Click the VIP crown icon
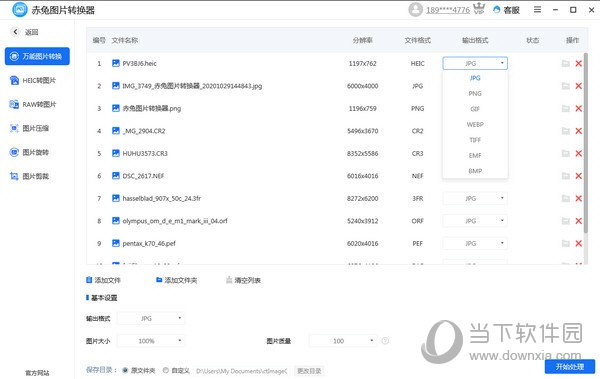The width and height of the screenshot is (600, 379). point(479,9)
